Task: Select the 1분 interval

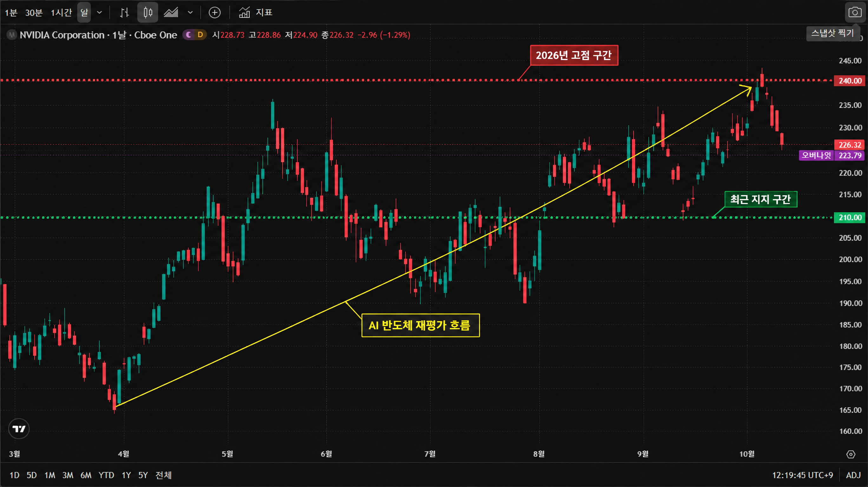Action: click(11, 13)
